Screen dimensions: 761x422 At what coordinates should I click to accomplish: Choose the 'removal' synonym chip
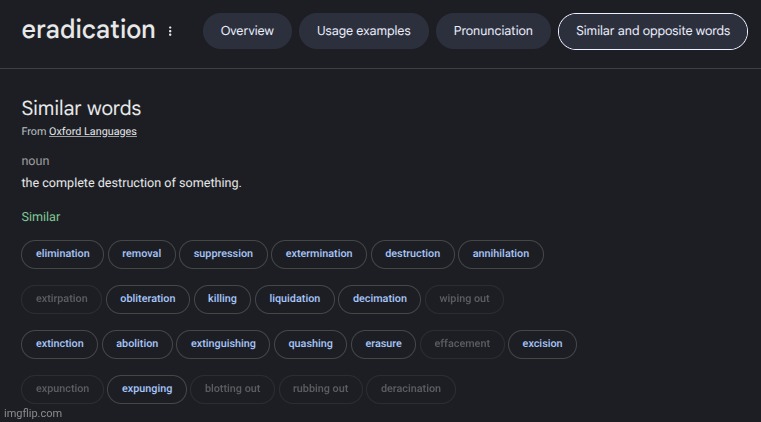[x=142, y=254]
